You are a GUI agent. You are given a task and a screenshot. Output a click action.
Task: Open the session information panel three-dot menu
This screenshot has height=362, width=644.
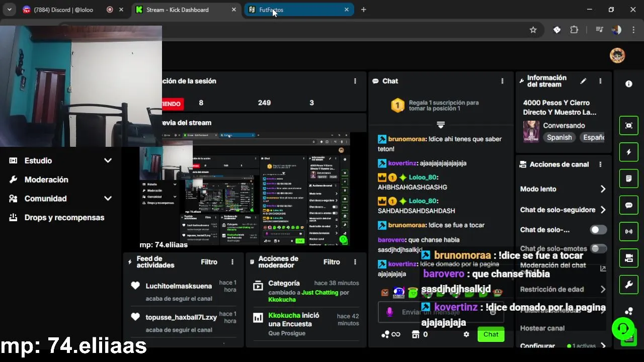pos(355,81)
